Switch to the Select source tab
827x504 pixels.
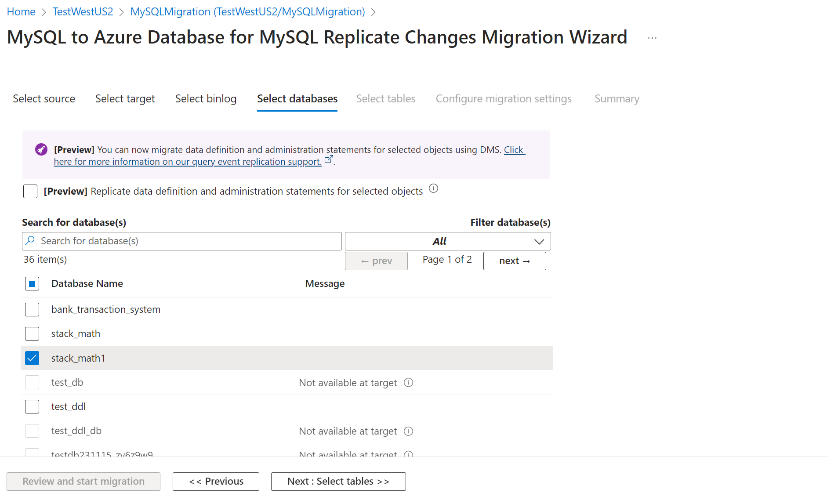44,99
